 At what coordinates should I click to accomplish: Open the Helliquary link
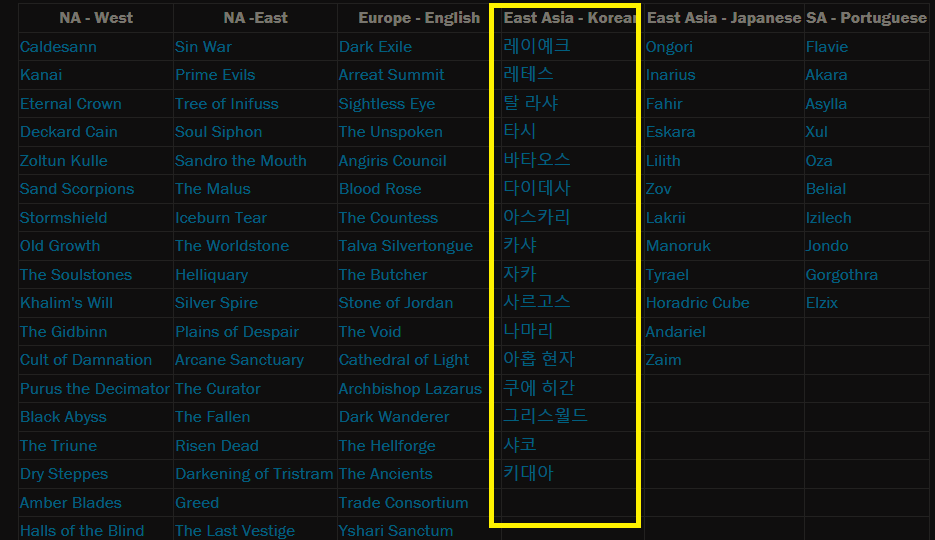coord(211,275)
